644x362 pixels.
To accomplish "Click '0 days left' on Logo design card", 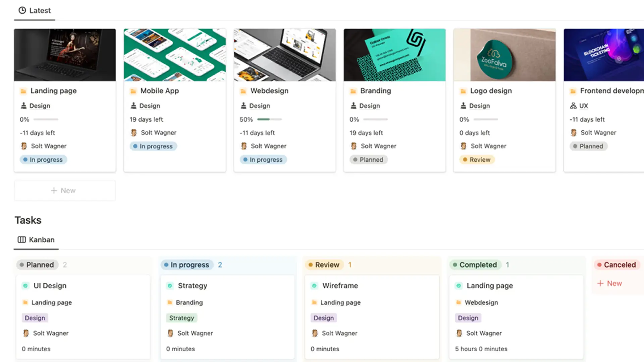I will tap(475, 133).
